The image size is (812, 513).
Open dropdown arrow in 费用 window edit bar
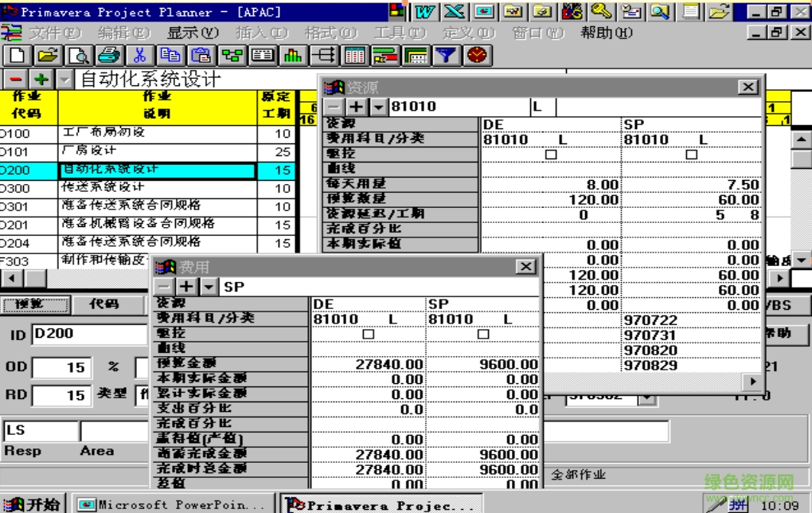(x=209, y=286)
